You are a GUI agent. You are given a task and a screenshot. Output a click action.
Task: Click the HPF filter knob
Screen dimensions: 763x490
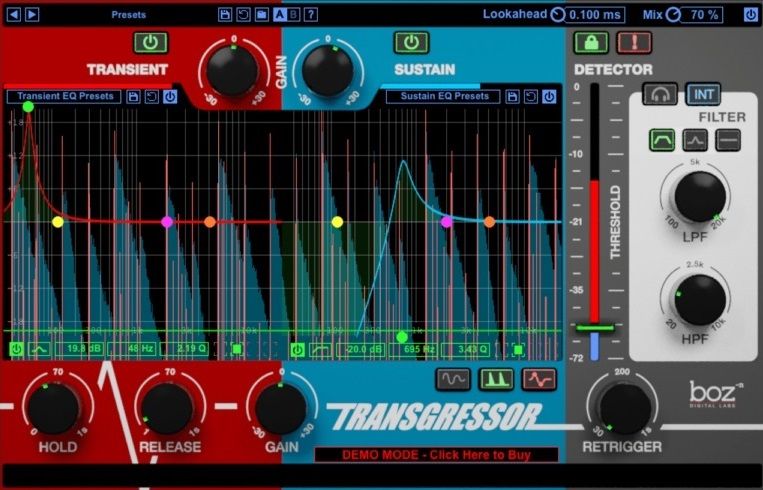[700, 300]
